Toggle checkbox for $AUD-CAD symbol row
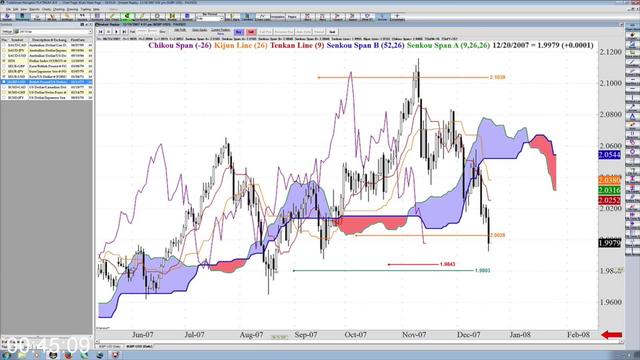The width and height of the screenshot is (640, 360). pyautogui.click(x=4, y=45)
